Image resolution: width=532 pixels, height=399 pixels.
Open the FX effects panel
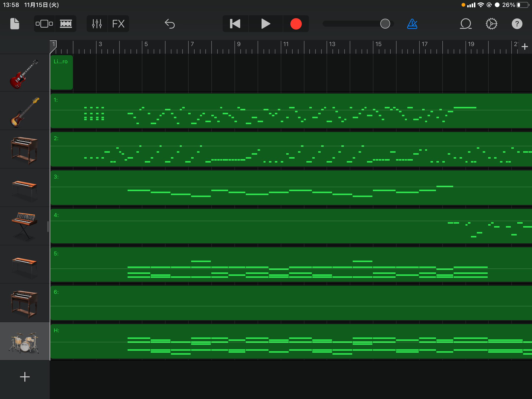tap(118, 24)
